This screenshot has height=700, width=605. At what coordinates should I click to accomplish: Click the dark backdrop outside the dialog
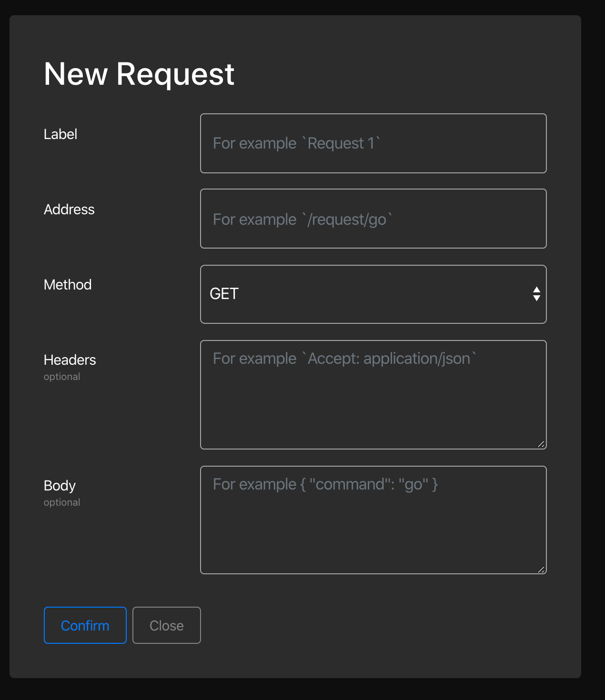[x=593, y=333]
